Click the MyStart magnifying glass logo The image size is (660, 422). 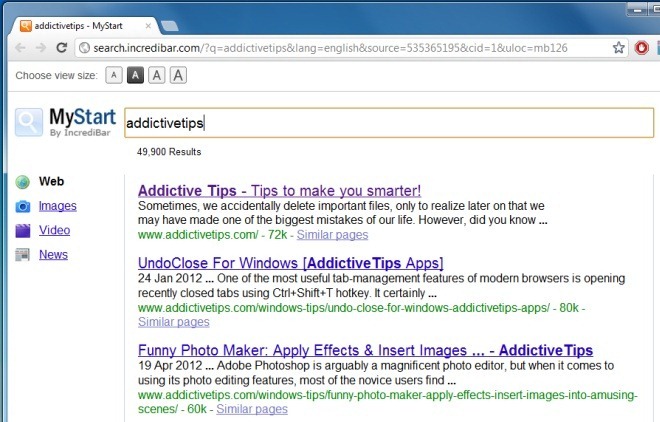click(29, 122)
